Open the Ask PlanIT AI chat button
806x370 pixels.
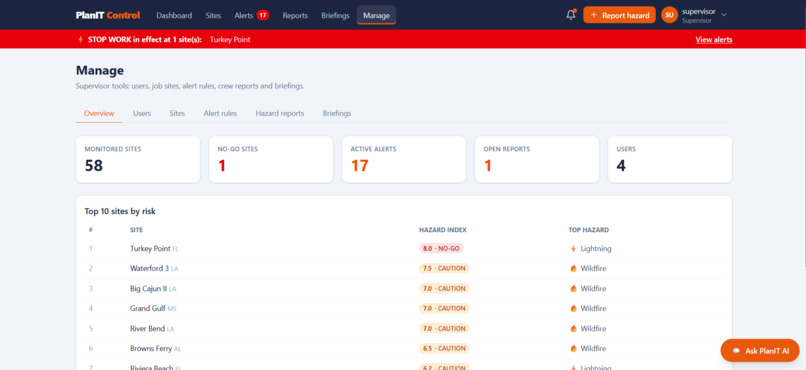pyautogui.click(x=760, y=350)
